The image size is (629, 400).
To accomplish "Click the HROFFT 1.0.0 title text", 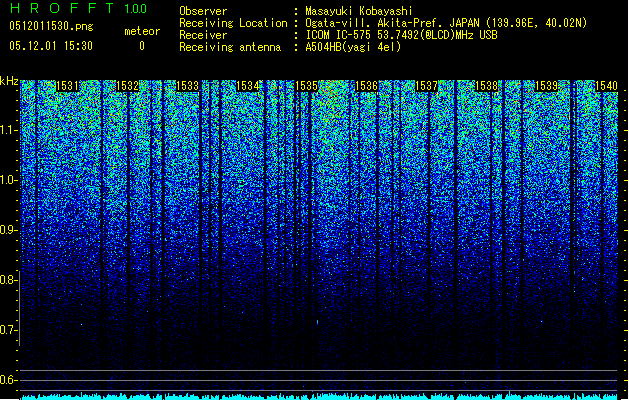I will point(79,8).
